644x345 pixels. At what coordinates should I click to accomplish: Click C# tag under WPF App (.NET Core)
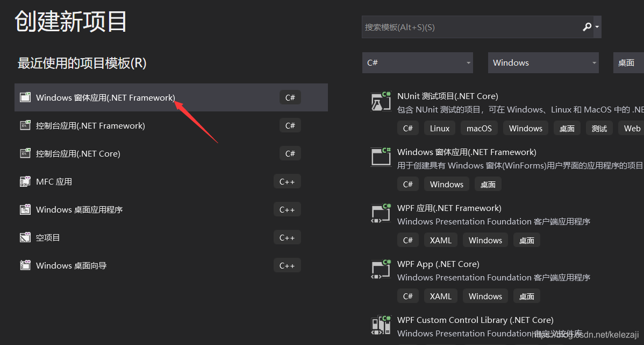tap(408, 296)
